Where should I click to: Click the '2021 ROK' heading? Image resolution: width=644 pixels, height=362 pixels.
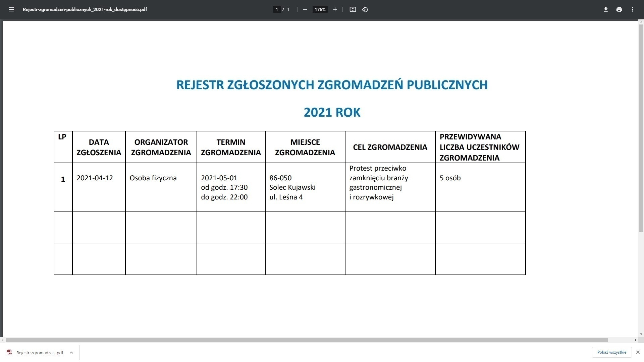[x=332, y=112]
